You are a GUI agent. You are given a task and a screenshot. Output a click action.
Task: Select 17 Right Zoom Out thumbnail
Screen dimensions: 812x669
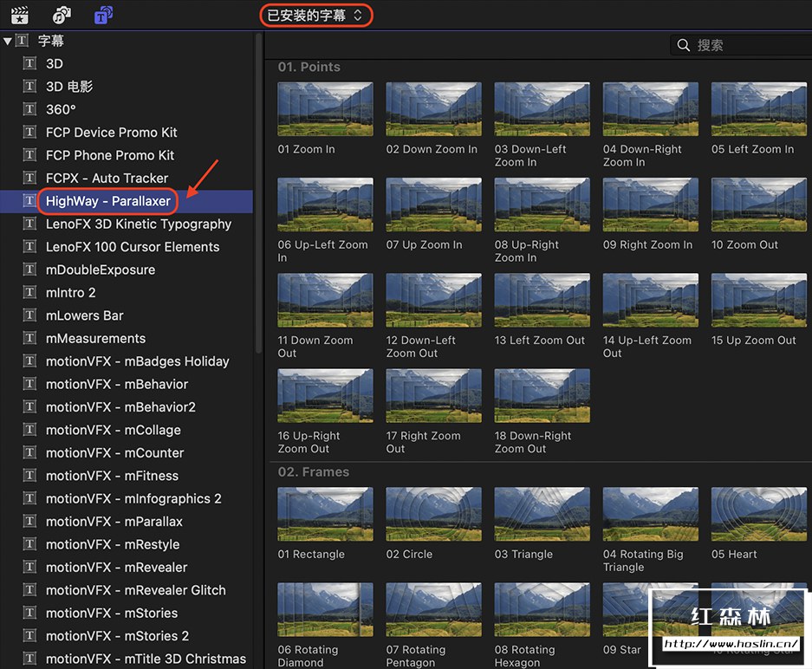tap(433, 396)
